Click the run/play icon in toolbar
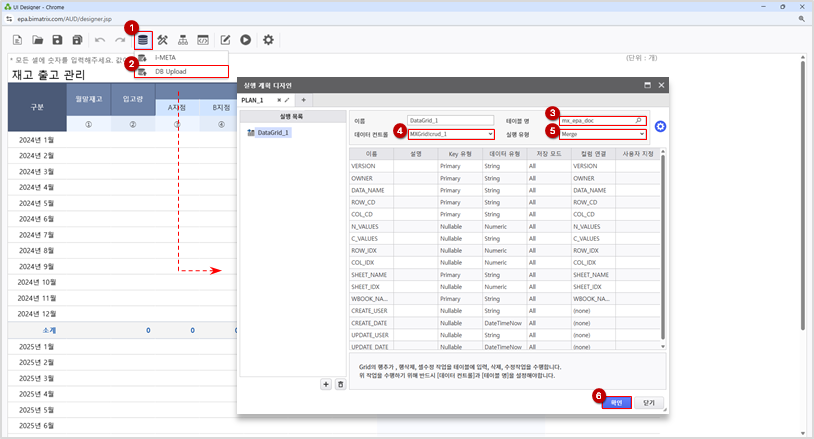814x439 pixels. click(x=245, y=40)
